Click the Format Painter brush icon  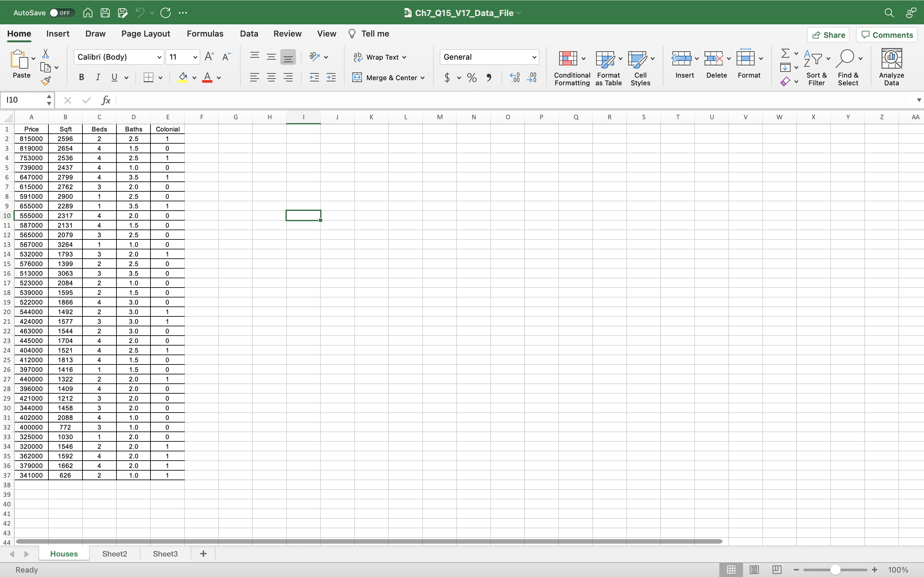tap(46, 81)
